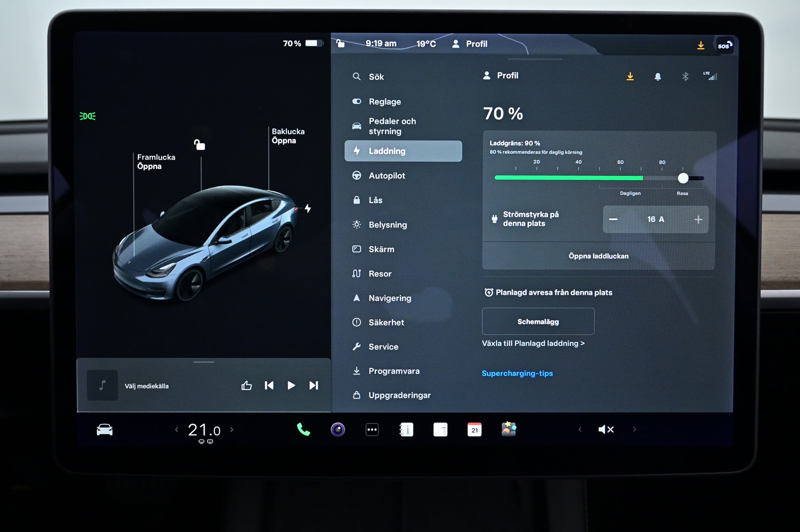Tap the media source music note thumbnail
Viewport: 800px width, 532px height.
pos(102,385)
